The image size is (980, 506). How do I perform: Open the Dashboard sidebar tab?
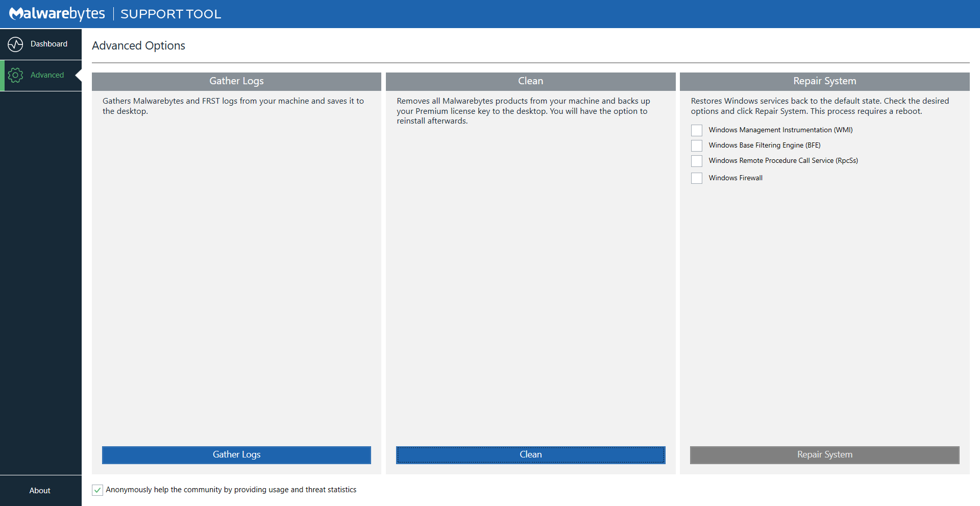tap(41, 44)
